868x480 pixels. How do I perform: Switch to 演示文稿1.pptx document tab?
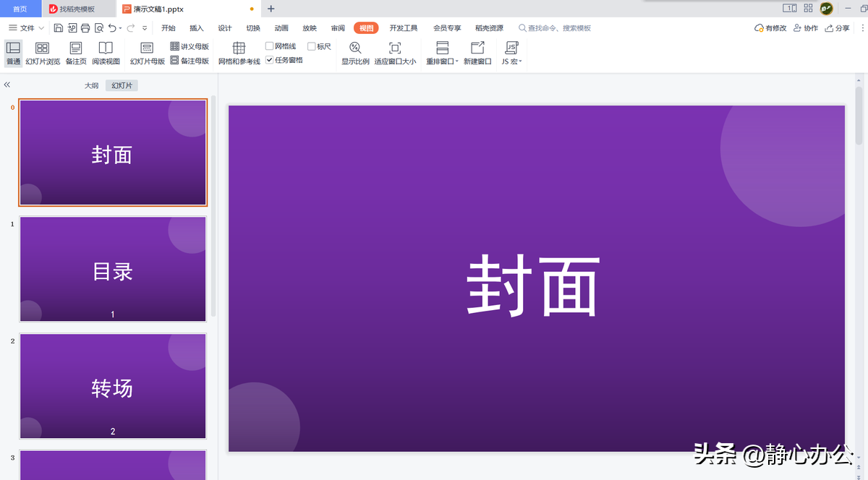188,9
